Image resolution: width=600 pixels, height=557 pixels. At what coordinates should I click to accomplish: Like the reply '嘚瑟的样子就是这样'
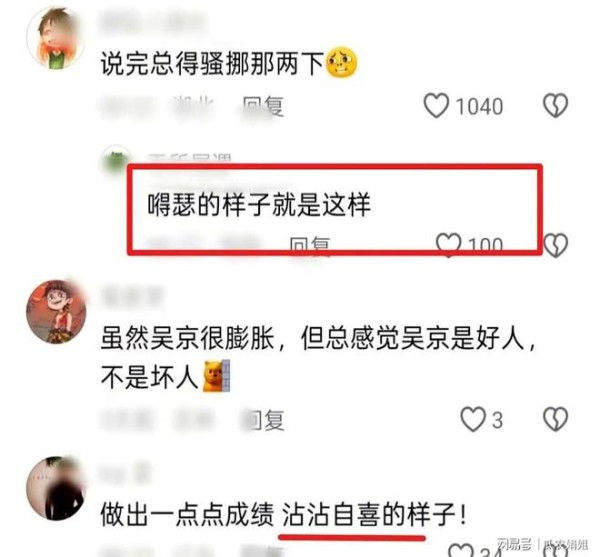point(448,244)
